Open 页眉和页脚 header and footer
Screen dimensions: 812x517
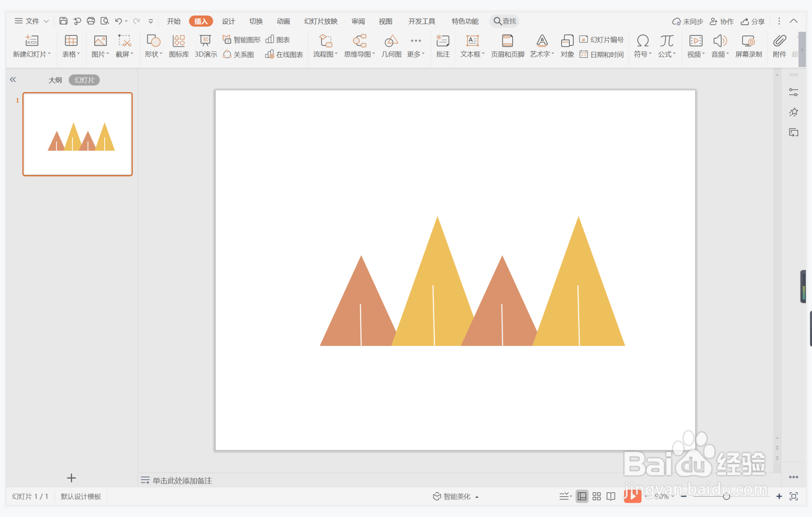coord(507,46)
